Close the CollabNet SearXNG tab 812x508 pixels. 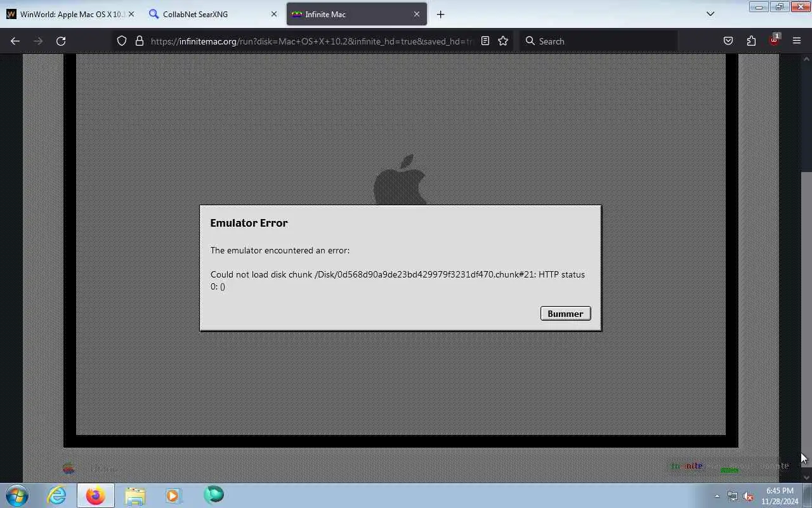(274, 14)
